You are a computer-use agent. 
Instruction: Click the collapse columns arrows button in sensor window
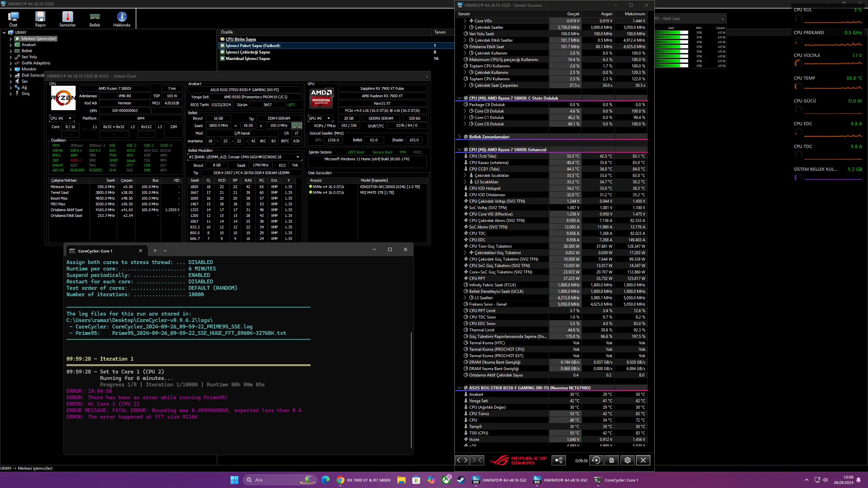[x=477, y=460]
